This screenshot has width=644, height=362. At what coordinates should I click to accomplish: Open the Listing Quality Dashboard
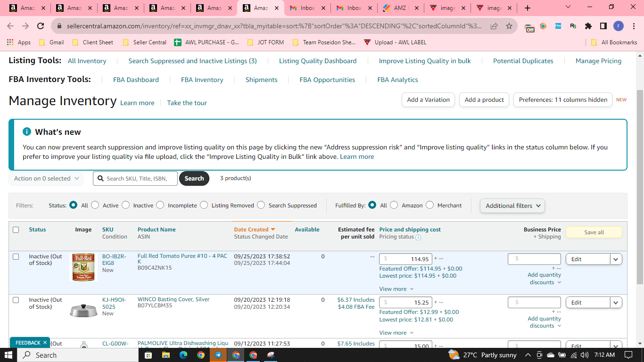[318, 61]
